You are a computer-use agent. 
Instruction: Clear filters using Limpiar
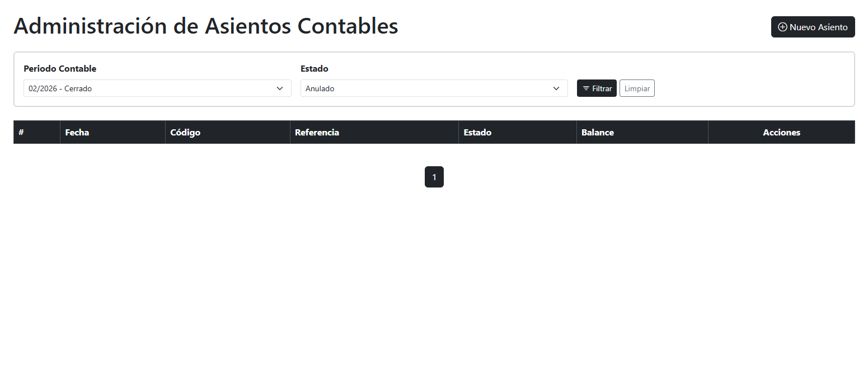637,88
